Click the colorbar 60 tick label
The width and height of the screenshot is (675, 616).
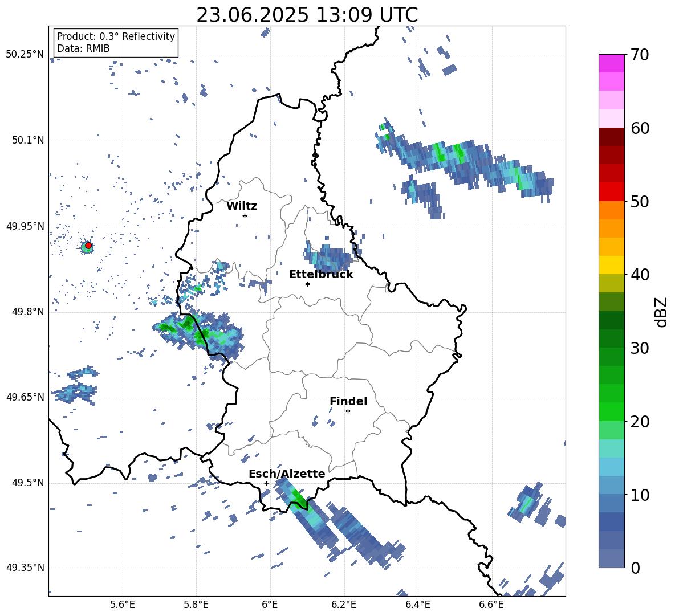[640, 128]
